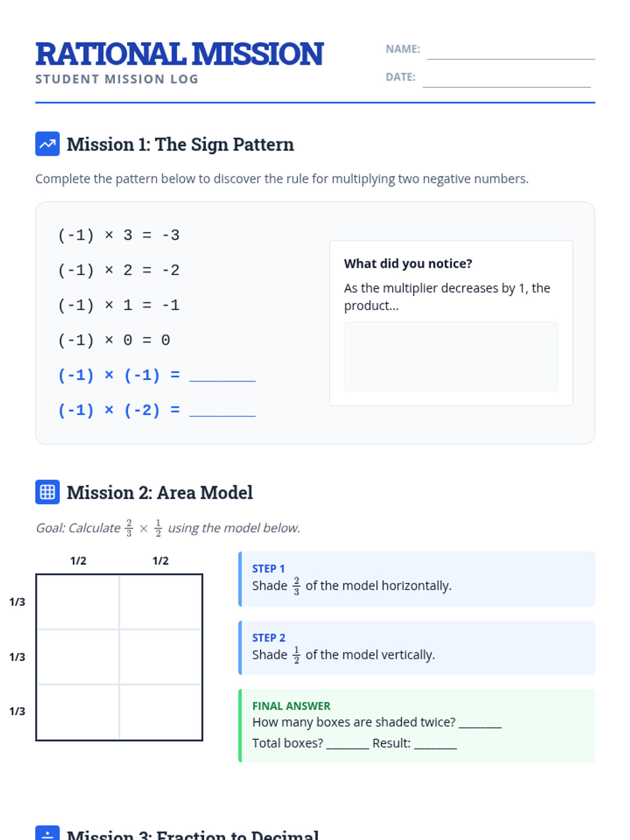Select the STEP 1 instruction card
Image resolution: width=630 pixels, height=840 pixels.
tap(417, 579)
